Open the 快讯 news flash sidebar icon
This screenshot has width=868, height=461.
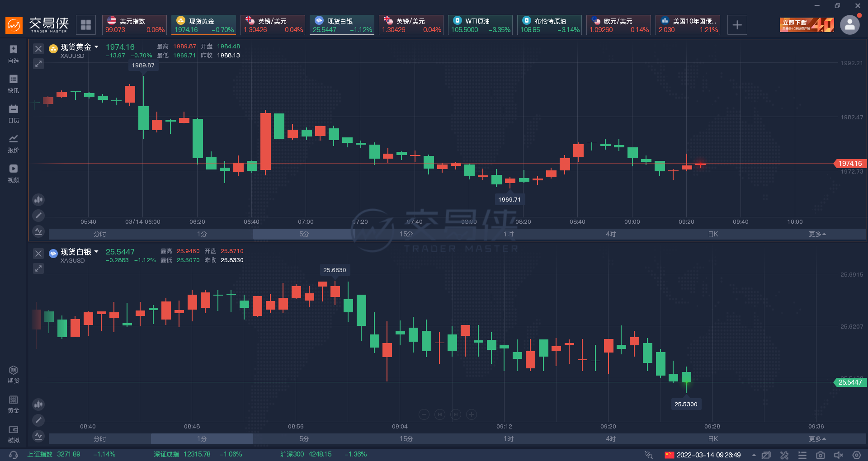[x=14, y=84]
